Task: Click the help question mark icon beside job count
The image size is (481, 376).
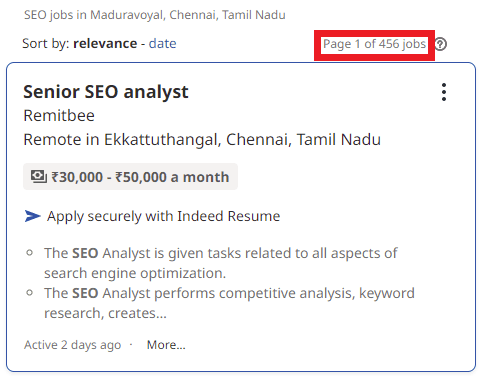Action: click(441, 44)
